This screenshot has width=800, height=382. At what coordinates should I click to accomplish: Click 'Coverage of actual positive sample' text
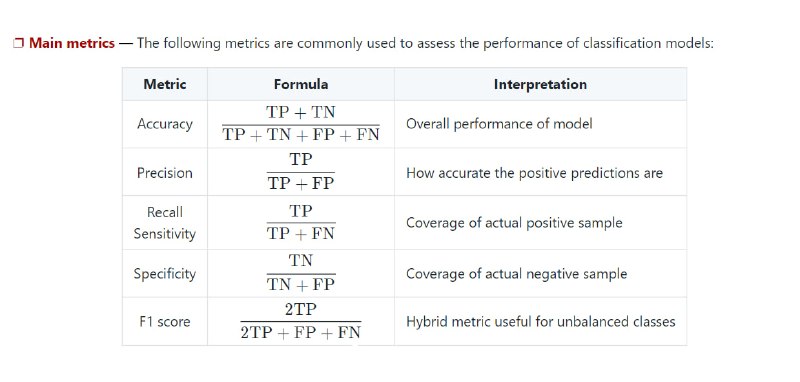point(514,223)
